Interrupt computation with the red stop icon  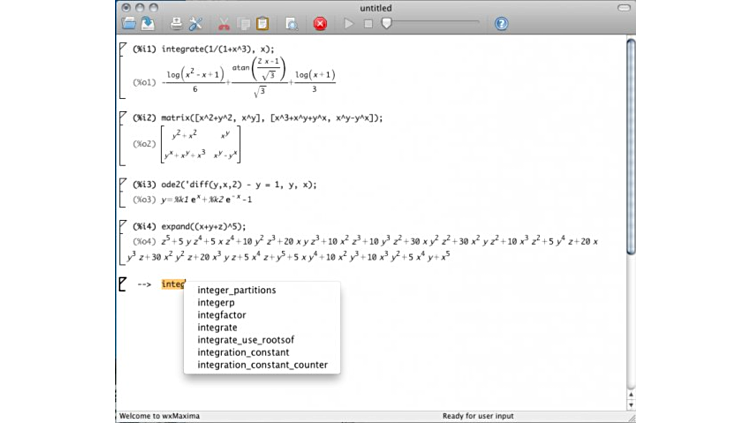pyautogui.click(x=320, y=23)
